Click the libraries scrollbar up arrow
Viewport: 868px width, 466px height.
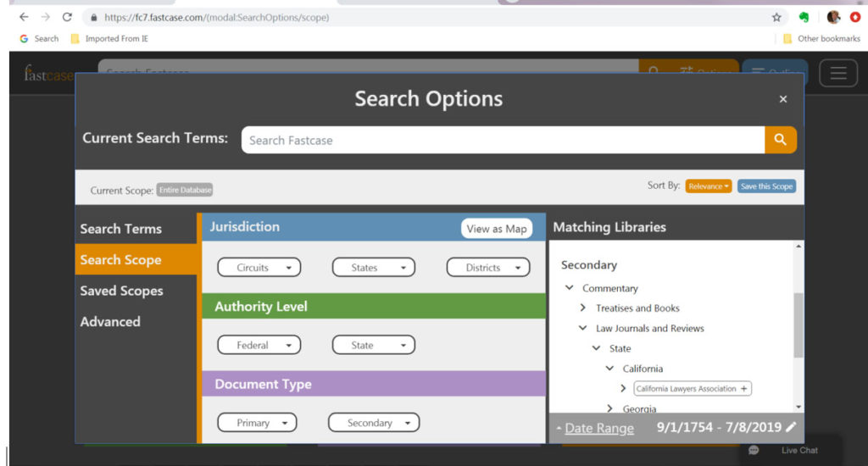[x=798, y=247]
